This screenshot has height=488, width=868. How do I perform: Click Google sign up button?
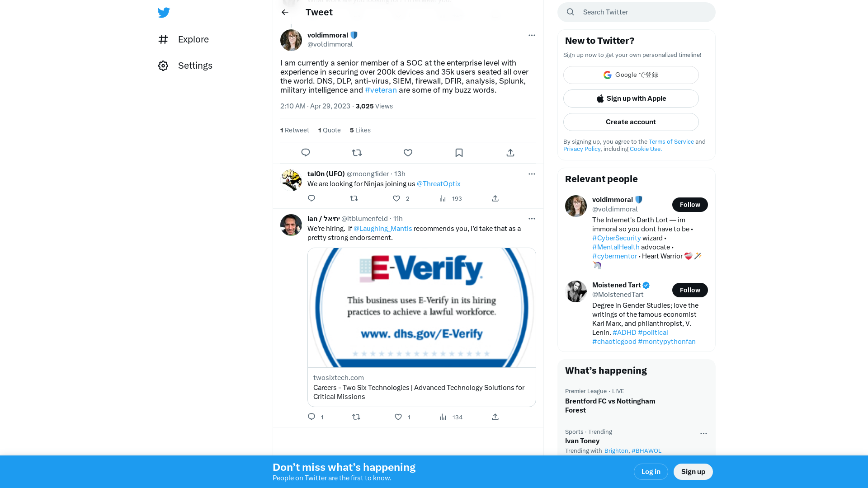pyautogui.click(x=631, y=75)
